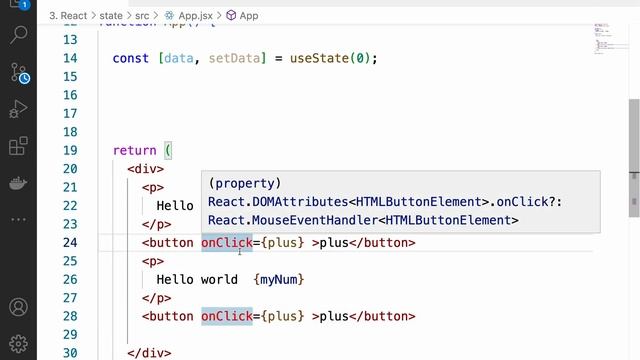Image resolution: width=640 pixels, height=360 pixels.
Task: Click line number 30 in gutter
Action: pyautogui.click(x=70, y=353)
